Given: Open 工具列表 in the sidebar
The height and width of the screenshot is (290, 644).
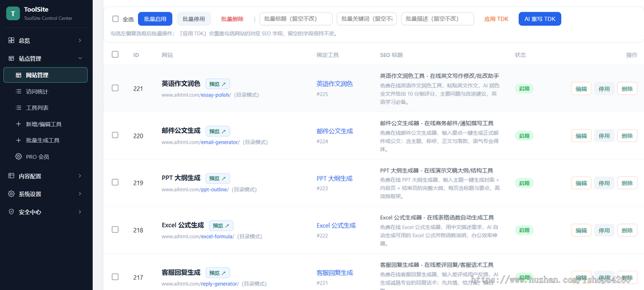Looking at the screenshot, I should coord(45,108).
